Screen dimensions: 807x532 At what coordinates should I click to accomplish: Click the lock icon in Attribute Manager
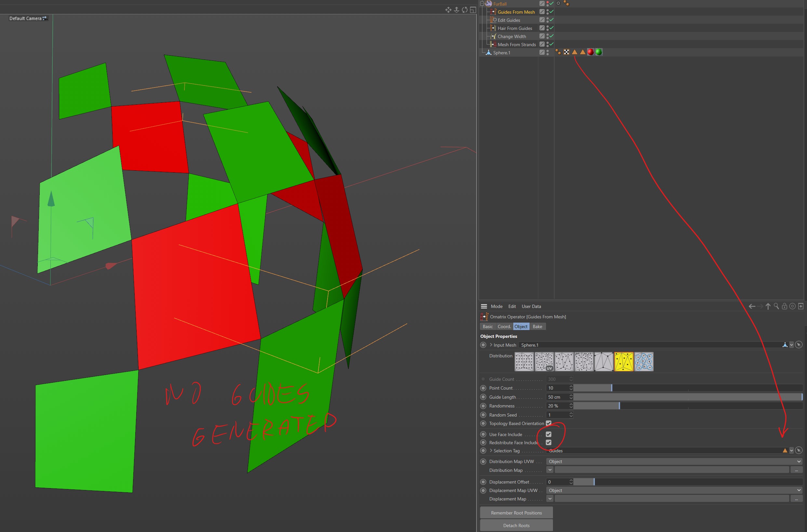[x=784, y=306]
